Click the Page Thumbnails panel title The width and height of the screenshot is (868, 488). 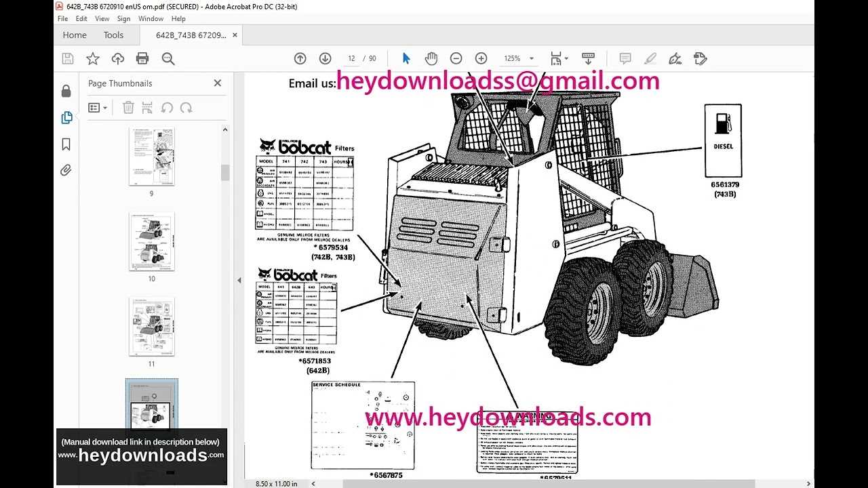120,83
